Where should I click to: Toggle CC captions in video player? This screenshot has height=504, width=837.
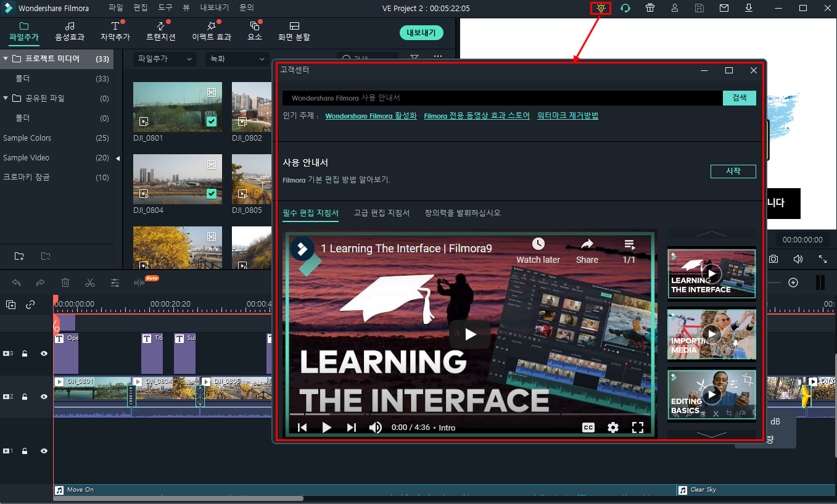pyautogui.click(x=588, y=427)
